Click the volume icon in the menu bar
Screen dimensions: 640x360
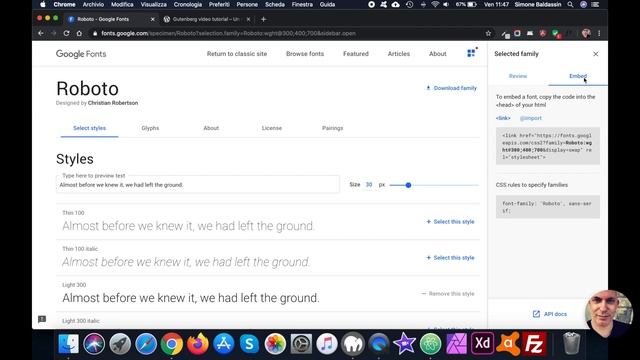point(446,4)
